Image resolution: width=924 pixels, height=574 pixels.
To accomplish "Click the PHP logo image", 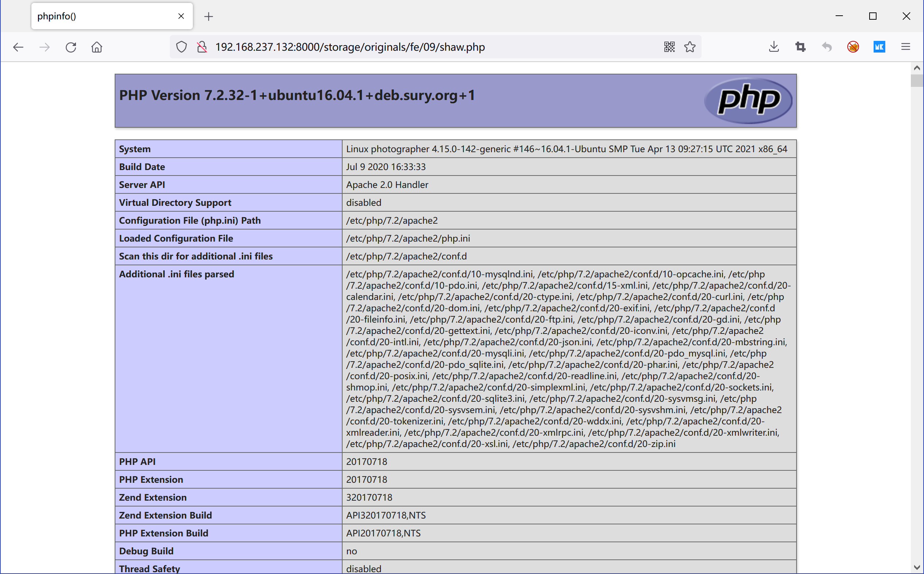I will (748, 101).
